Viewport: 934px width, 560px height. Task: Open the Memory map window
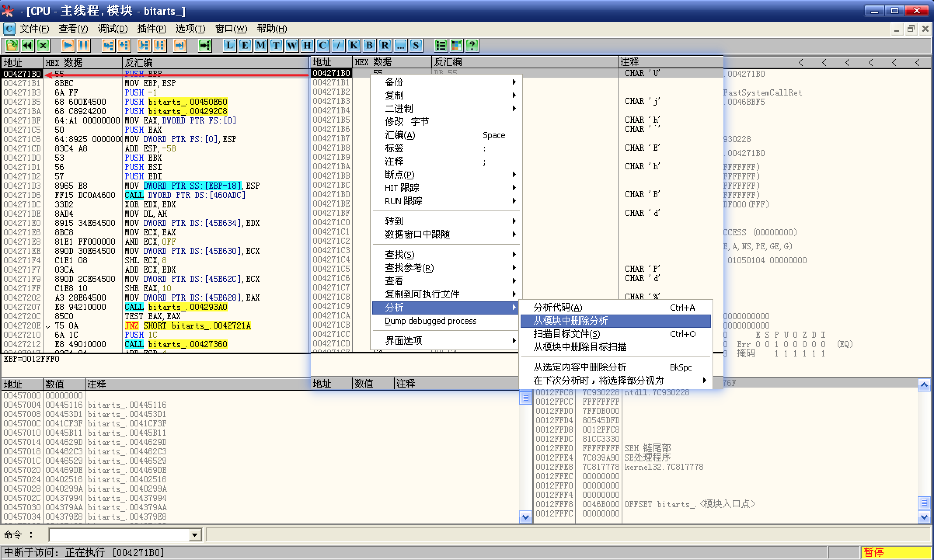click(x=260, y=45)
